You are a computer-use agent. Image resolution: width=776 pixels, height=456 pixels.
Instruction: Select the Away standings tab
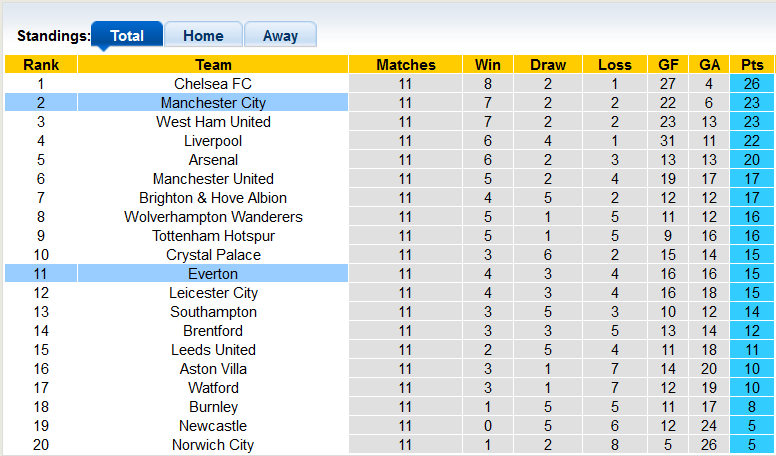click(x=280, y=36)
